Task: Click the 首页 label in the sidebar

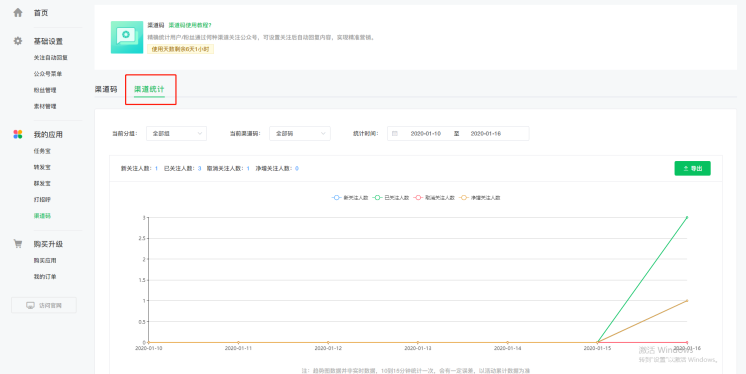Action: click(40, 13)
